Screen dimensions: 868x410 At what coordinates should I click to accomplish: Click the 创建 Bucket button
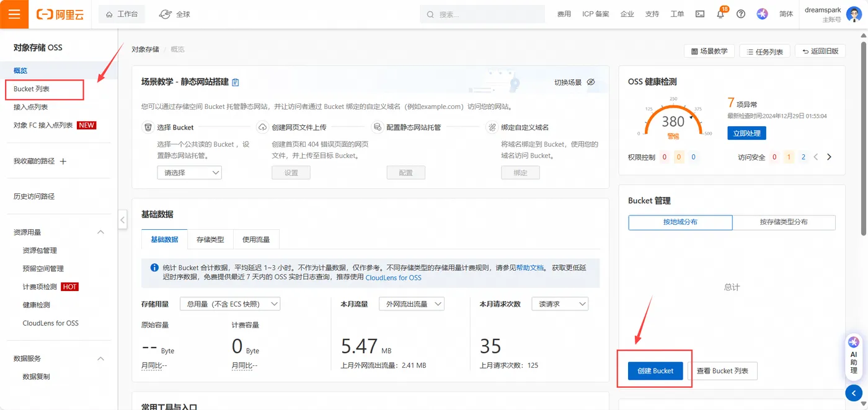pos(655,371)
